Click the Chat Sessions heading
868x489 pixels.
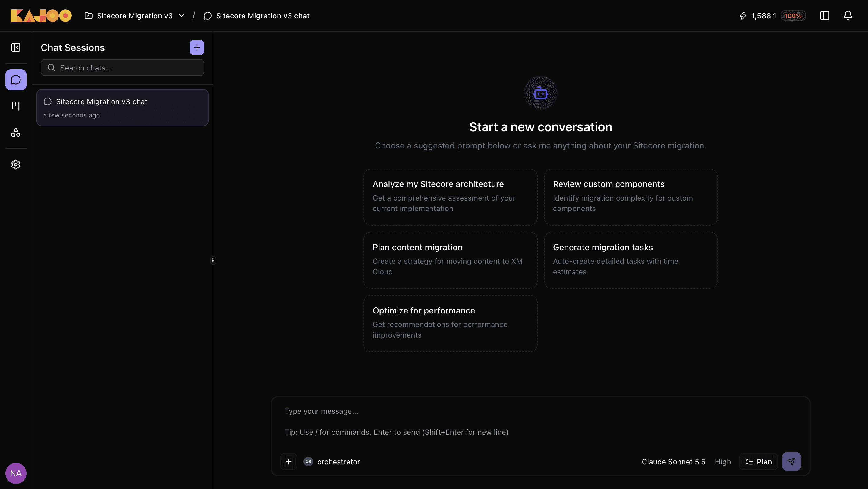73,48
